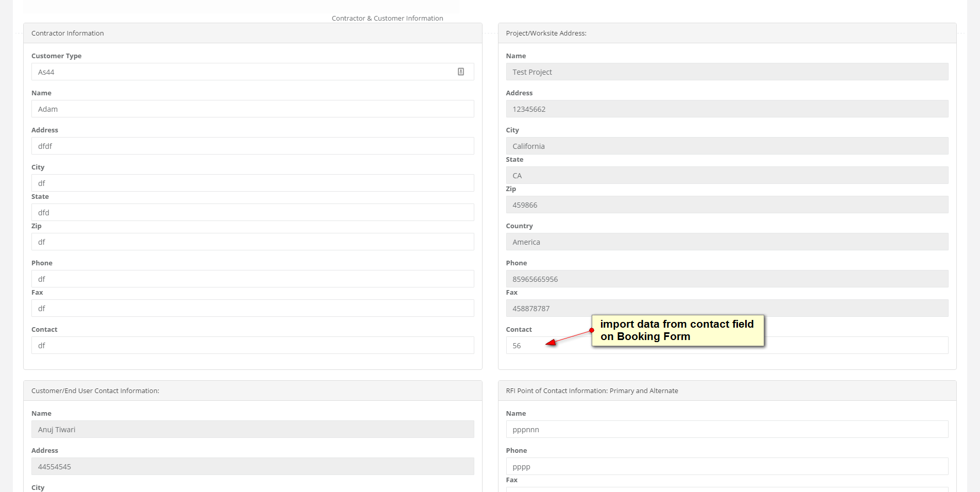Screen dimensions: 980x492
Task: Click the contact card icon in Customer Type
Action: coord(461,72)
